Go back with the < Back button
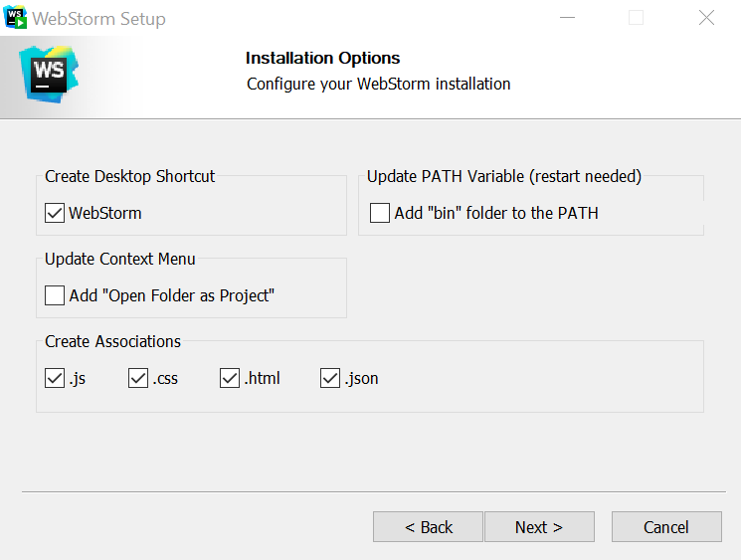 pos(428,527)
